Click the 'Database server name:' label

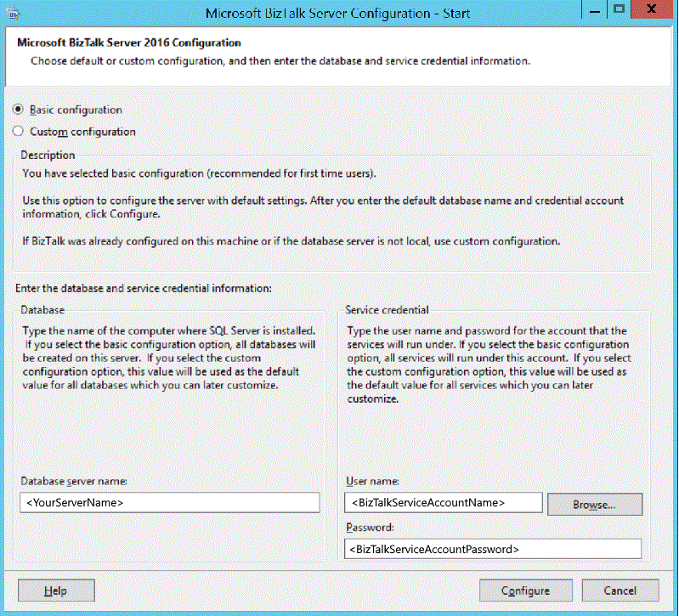pyautogui.click(x=74, y=481)
